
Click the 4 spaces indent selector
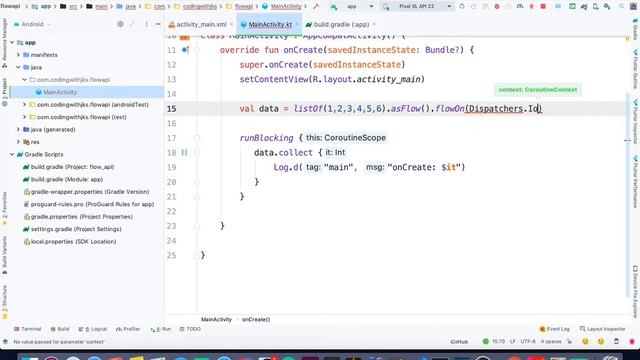pyautogui.click(x=551, y=341)
